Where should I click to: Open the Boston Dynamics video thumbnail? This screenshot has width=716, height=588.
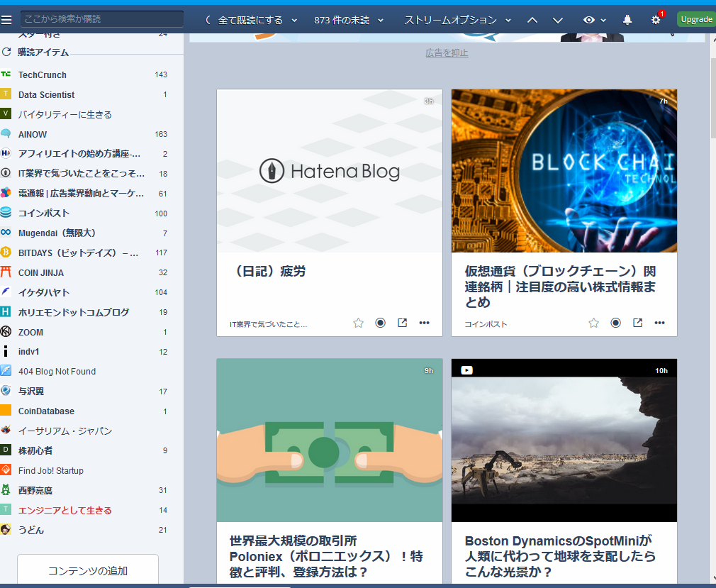click(564, 440)
